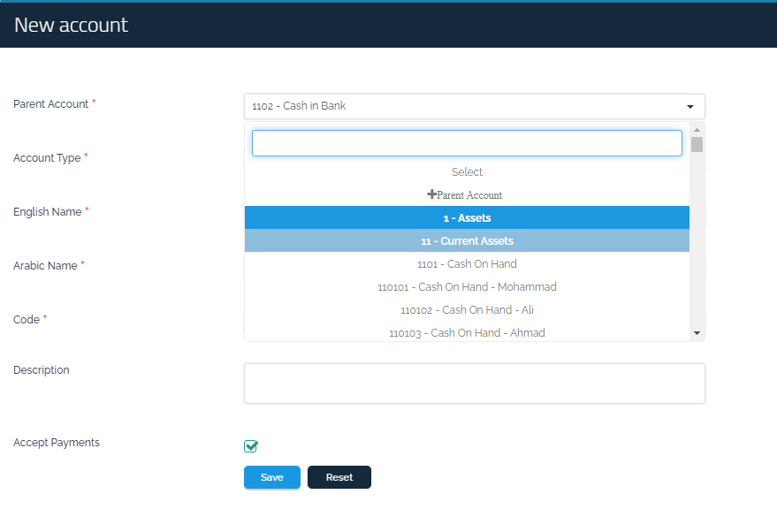Click the New account header title
Screen dimensions: 777x532
click(x=71, y=25)
